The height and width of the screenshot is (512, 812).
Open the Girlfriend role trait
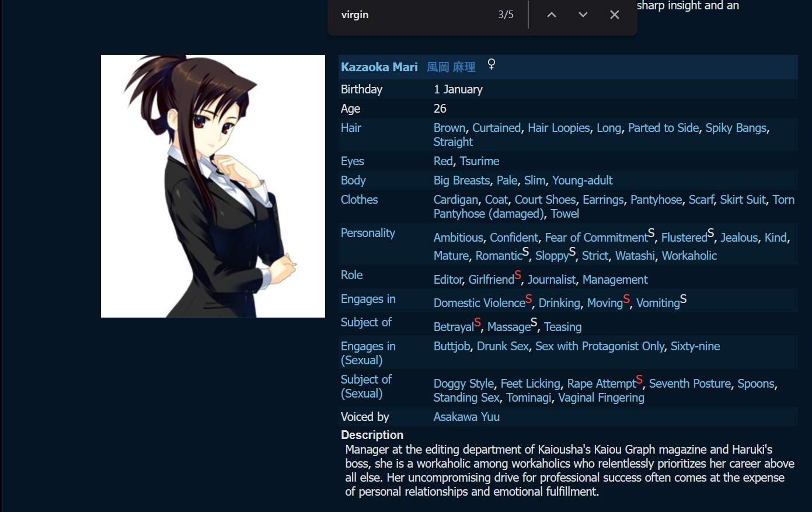pos(492,280)
